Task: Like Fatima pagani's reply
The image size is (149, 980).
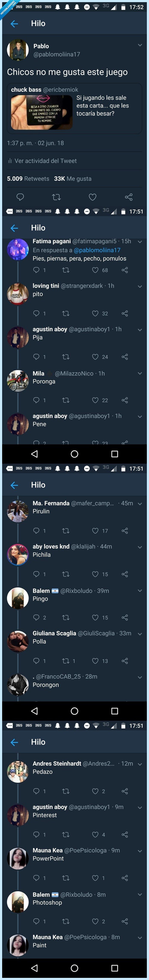Action: pos(95,270)
